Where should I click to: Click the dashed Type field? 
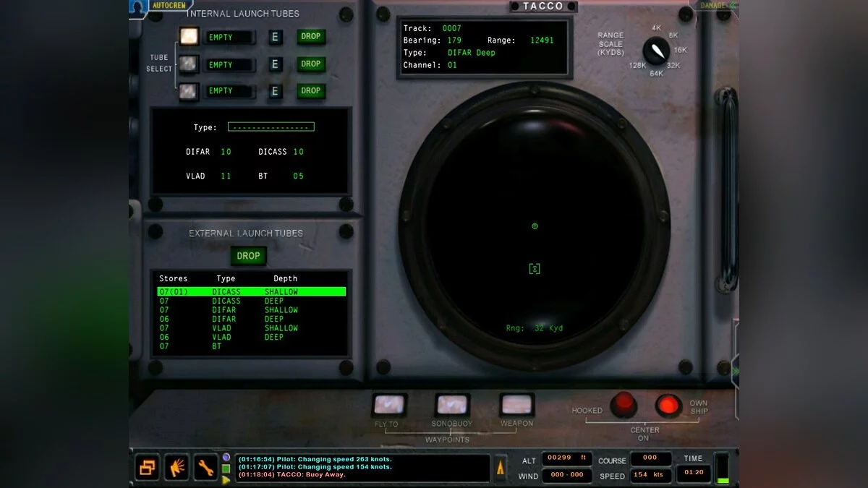(x=271, y=127)
